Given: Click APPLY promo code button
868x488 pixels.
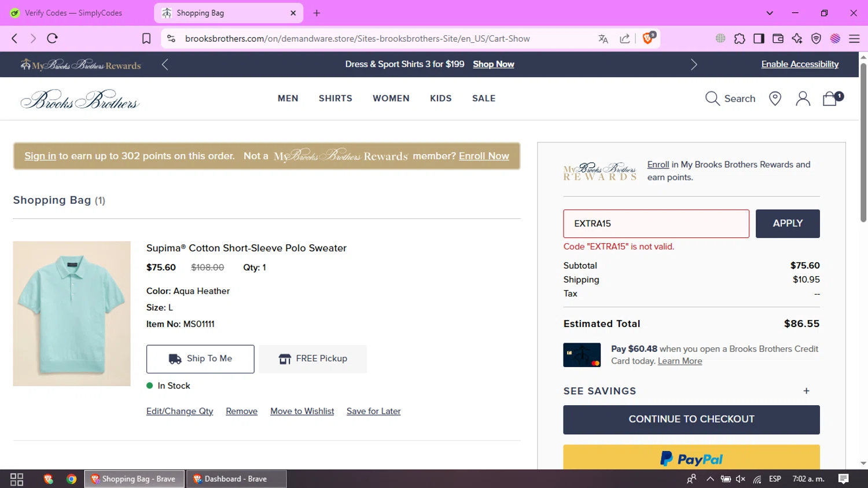Looking at the screenshot, I should 788,223.
